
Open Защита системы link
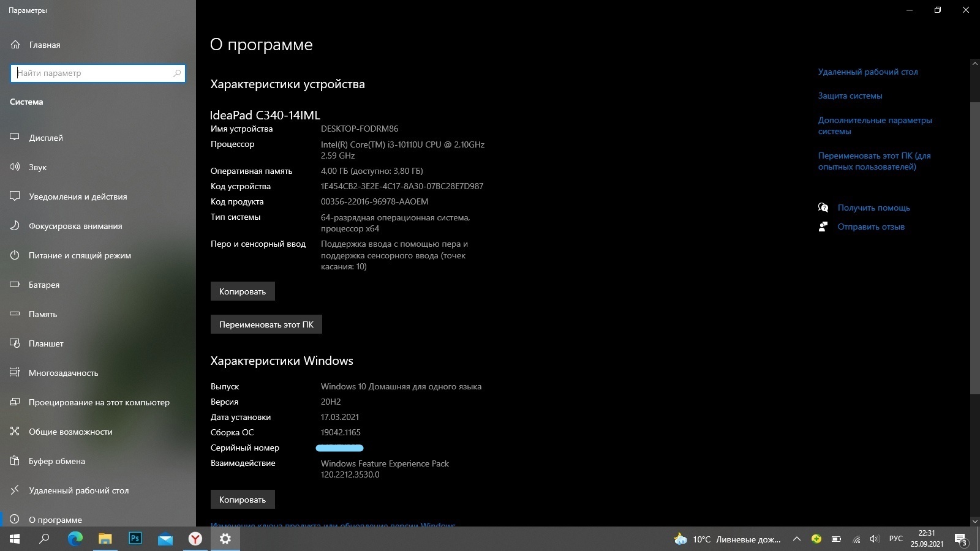(850, 96)
